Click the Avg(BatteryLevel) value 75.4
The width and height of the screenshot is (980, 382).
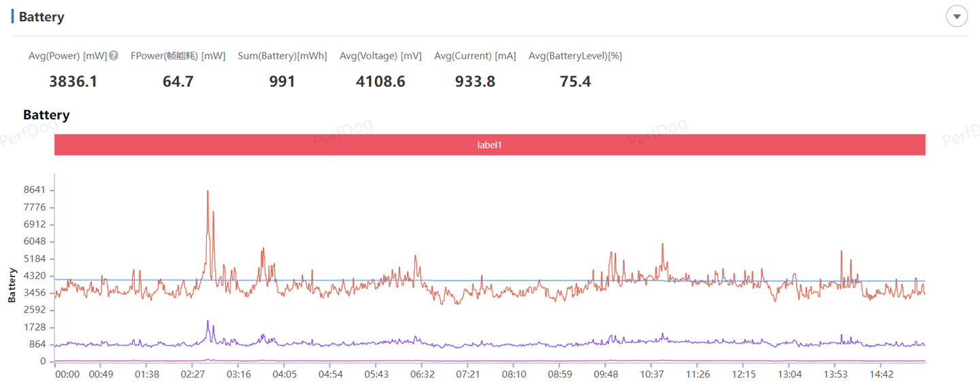[575, 82]
